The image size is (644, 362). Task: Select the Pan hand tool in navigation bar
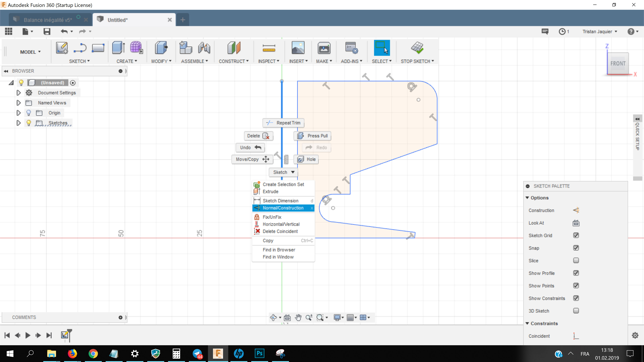(x=298, y=317)
